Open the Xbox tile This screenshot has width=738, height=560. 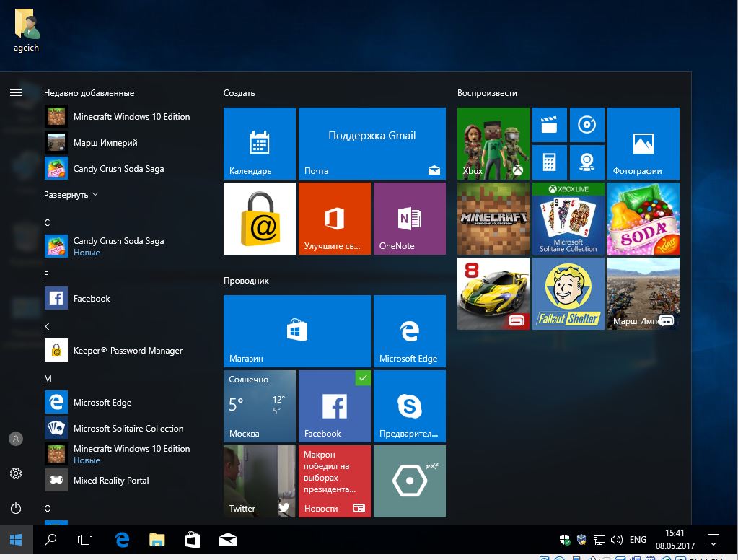pos(493,144)
